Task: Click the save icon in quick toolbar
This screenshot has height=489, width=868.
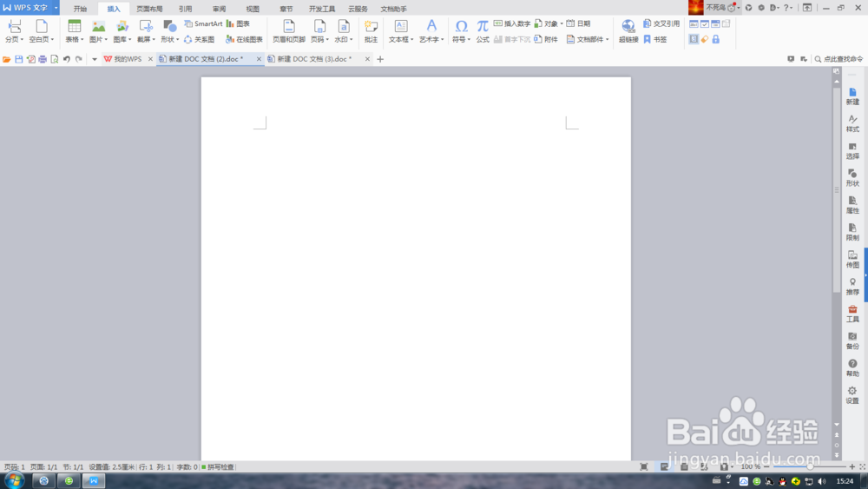Action: coord(18,59)
